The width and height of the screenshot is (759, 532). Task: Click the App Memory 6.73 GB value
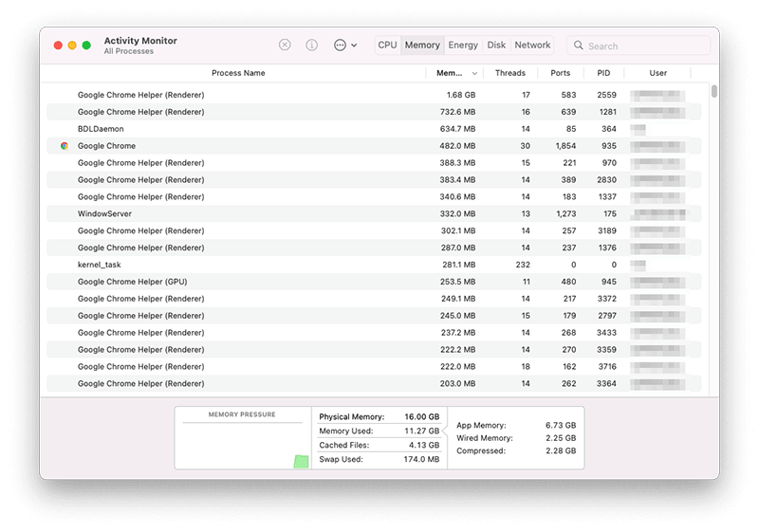point(561,425)
